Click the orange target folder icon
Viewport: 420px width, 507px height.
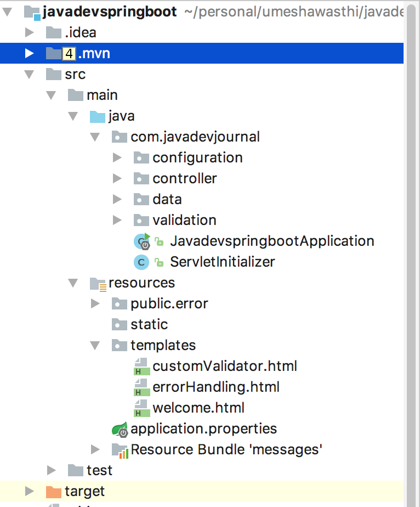pyautogui.click(x=54, y=491)
